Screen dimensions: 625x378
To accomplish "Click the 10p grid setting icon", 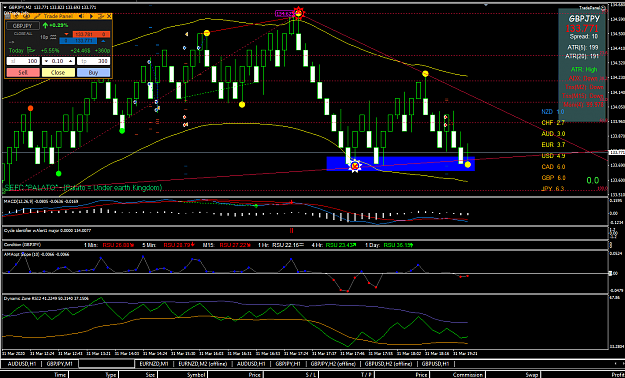I will coord(53,37).
